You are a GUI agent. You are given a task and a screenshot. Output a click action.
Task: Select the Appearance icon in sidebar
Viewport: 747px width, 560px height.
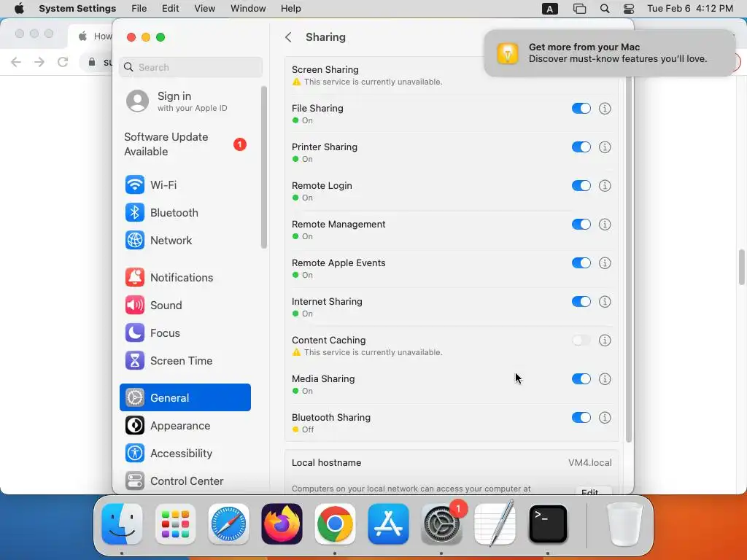[x=135, y=425]
